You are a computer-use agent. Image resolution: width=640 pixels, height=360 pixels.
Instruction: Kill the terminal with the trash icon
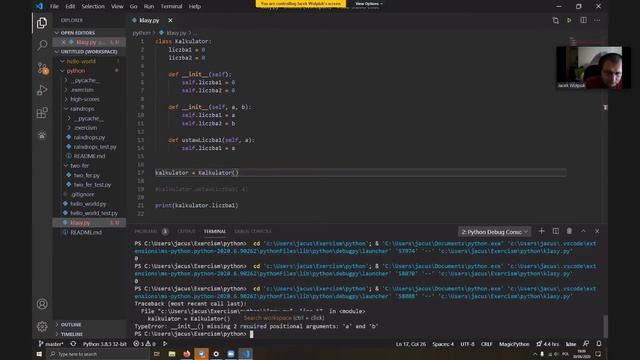[569, 231]
